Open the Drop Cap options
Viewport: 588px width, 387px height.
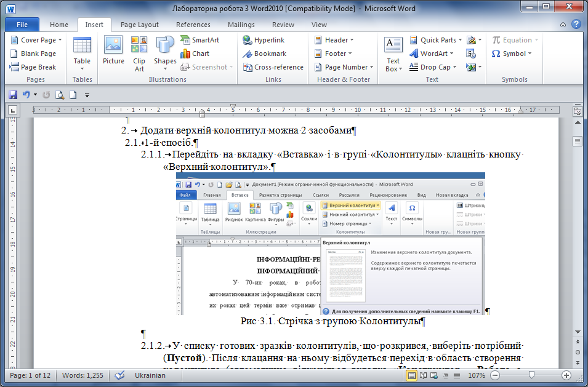(x=433, y=67)
